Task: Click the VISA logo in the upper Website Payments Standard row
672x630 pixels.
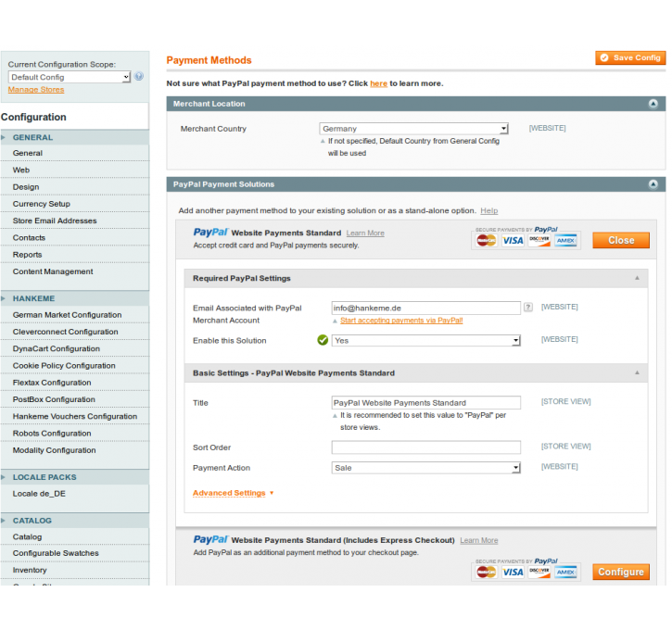Action: click(x=513, y=241)
